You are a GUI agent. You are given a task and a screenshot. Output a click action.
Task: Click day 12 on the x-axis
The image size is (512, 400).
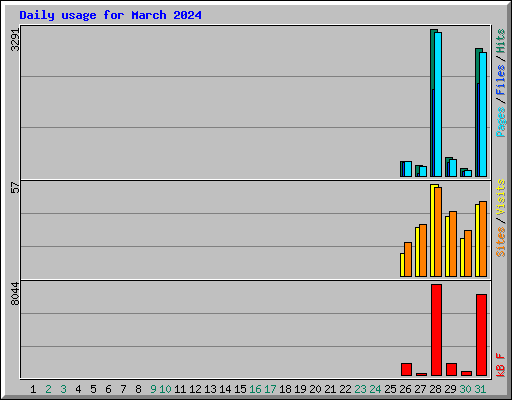pos(195,389)
